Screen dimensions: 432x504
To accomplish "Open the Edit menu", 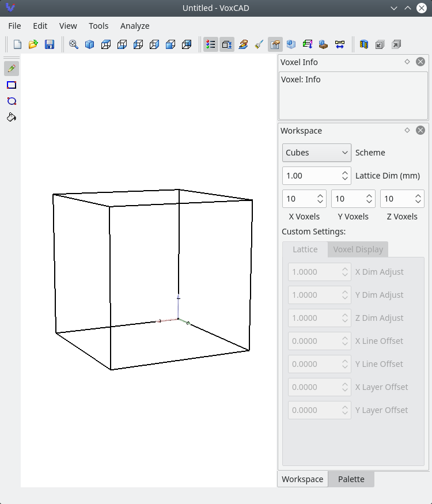I will (x=40, y=26).
